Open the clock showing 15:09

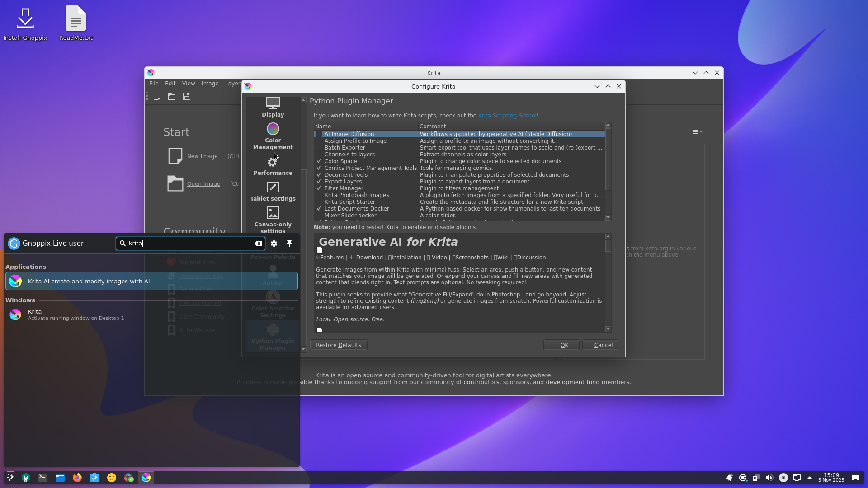(831, 478)
